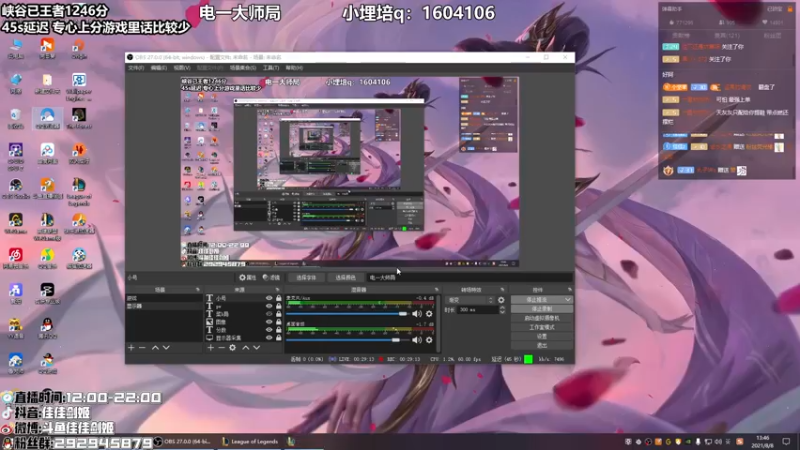
Task: Pop out the 转场特效 dock panel icon
Action: click(x=503, y=289)
